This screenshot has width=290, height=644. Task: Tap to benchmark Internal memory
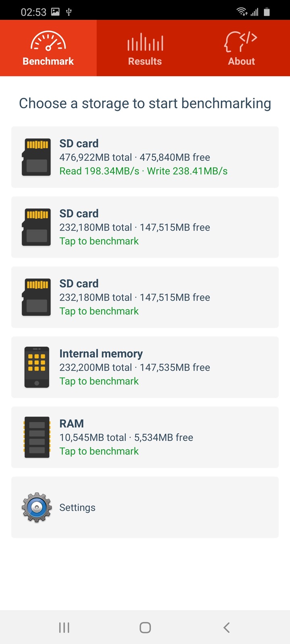99,381
